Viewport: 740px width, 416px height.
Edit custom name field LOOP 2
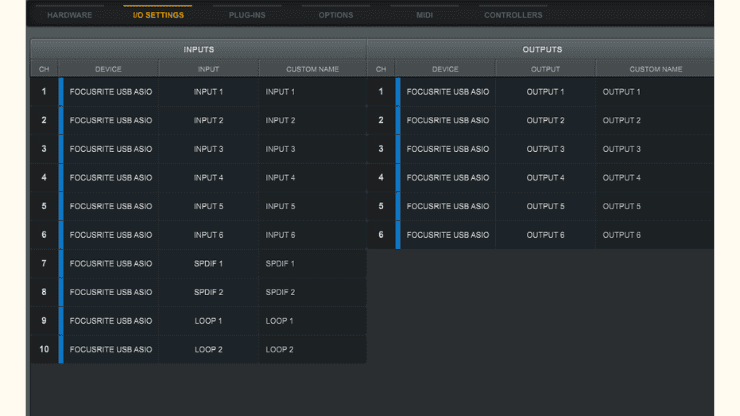point(313,349)
